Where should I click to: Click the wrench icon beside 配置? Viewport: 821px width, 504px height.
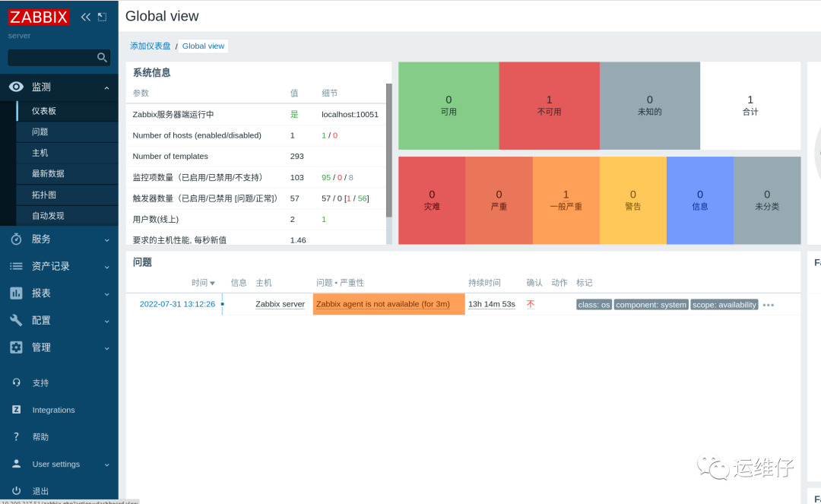[x=16, y=320]
